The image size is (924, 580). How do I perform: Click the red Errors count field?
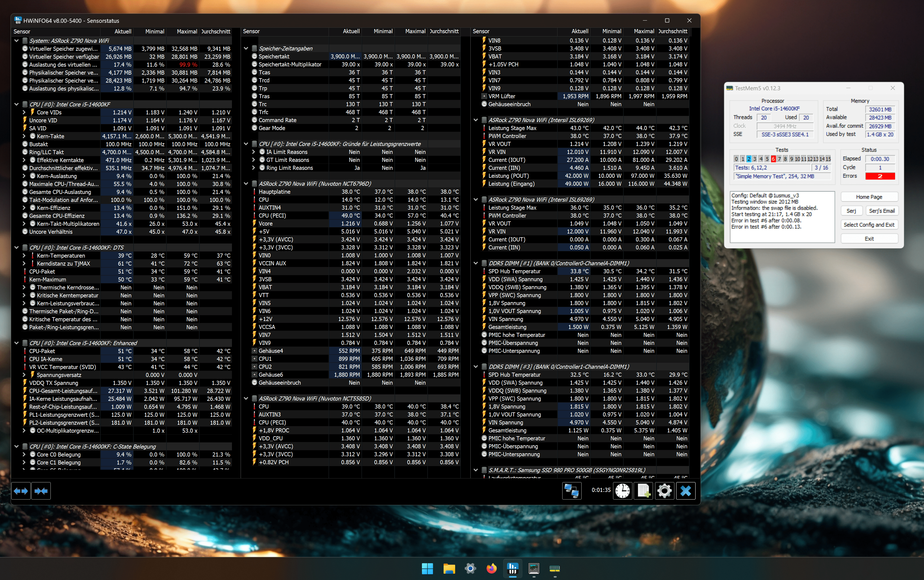click(x=880, y=176)
